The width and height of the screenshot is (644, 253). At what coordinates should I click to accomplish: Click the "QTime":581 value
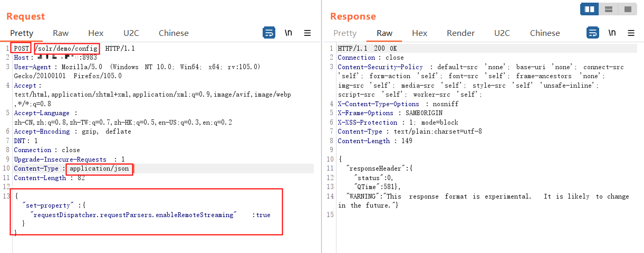(378, 187)
